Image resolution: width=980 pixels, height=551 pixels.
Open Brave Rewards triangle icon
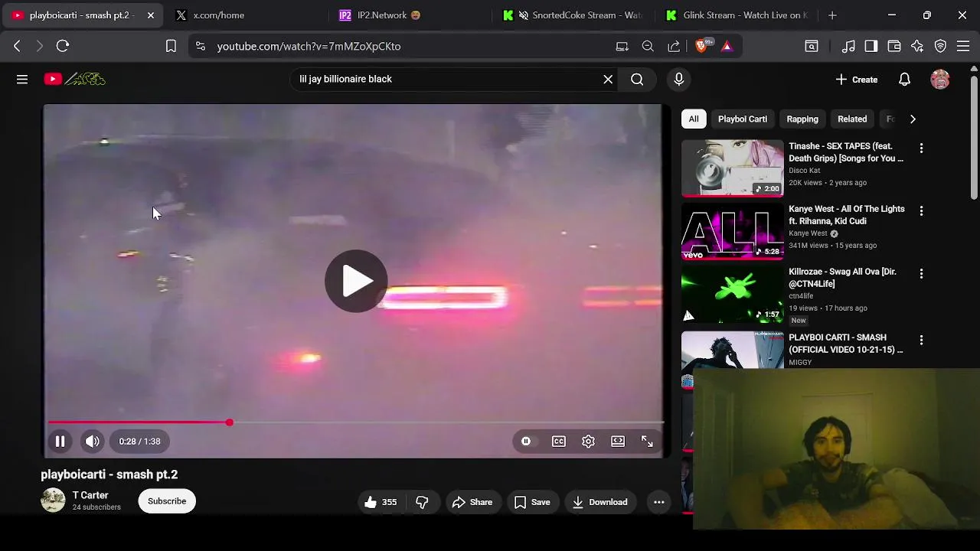[x=727, y=46]
